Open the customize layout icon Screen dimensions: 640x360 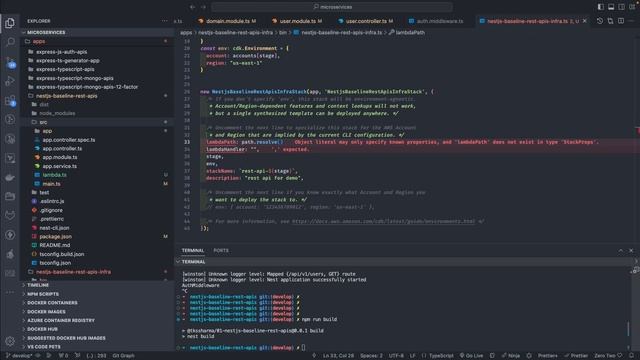632,7
